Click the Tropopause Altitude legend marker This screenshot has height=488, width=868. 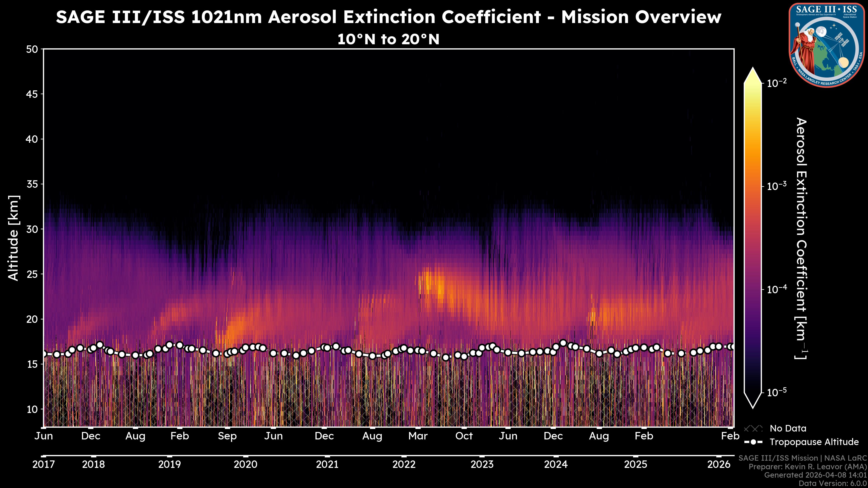tap(753, 442)
